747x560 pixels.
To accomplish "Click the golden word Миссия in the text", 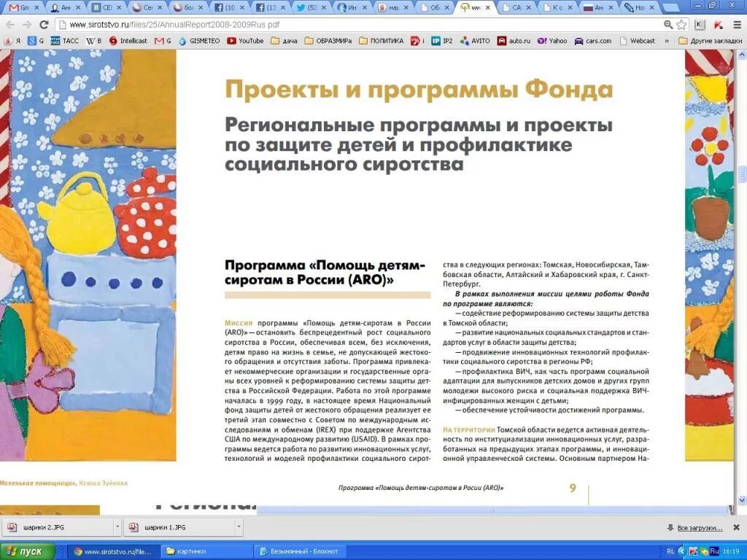I will click(239, 323).
